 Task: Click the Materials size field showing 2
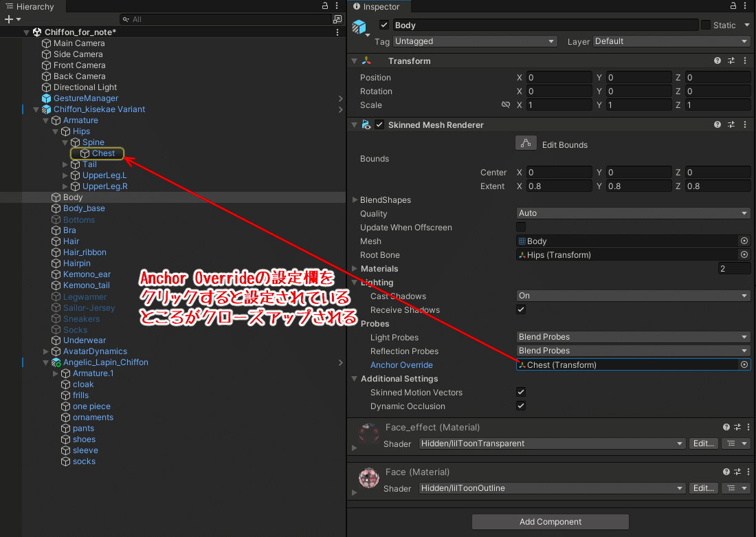(734, 269)
